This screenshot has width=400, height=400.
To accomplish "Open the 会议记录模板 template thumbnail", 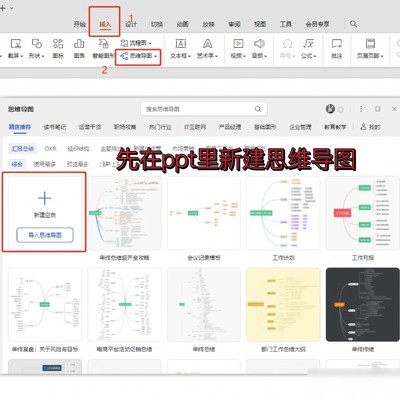I will 204,213.
